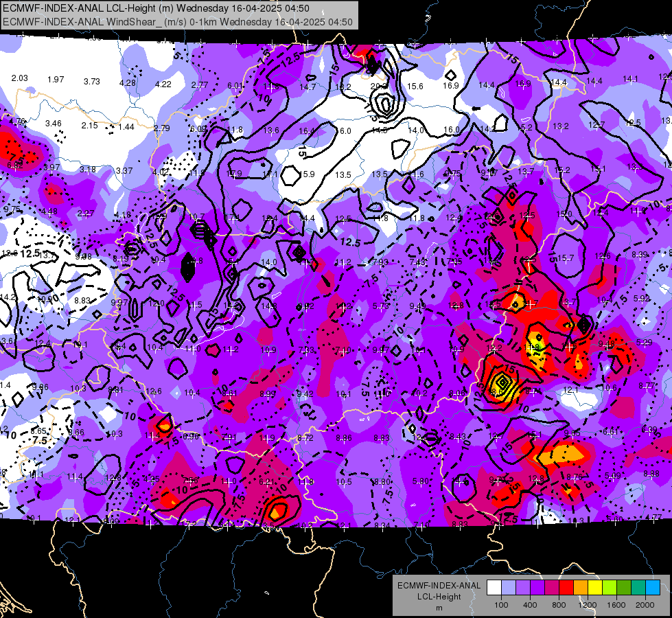Viewport: 672px width, 618px height.
Task: Choose the orange legend swatch
Action: (581, 588)
